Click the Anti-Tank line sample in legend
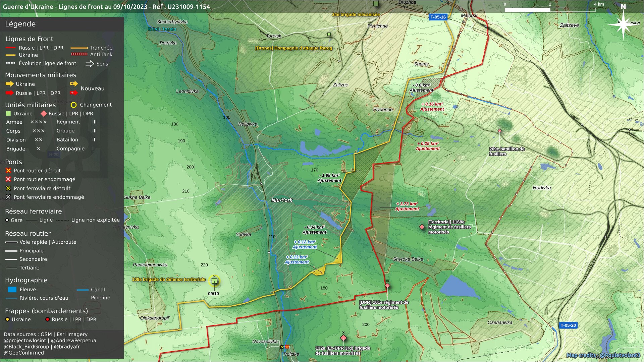This screenshot has height=362, width=644. tap(79, 54)
